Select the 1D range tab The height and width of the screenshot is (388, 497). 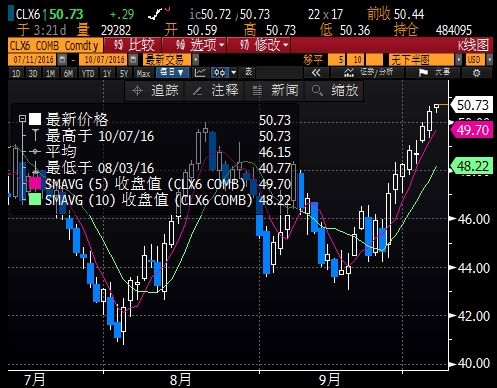pos(16,73)
